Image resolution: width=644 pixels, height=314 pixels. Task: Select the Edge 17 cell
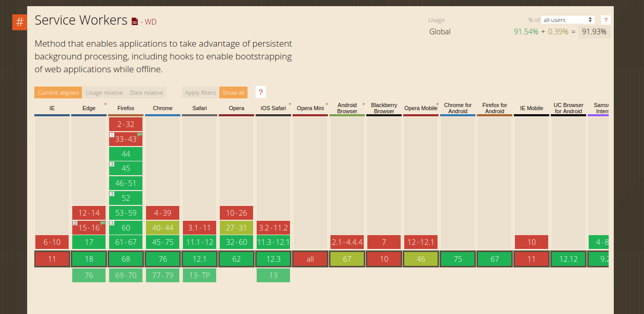pos(89,242)
